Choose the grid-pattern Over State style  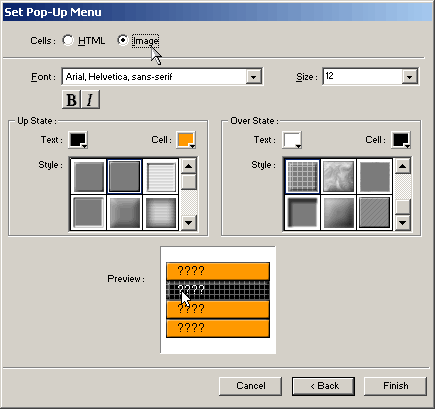coord(302,177)
